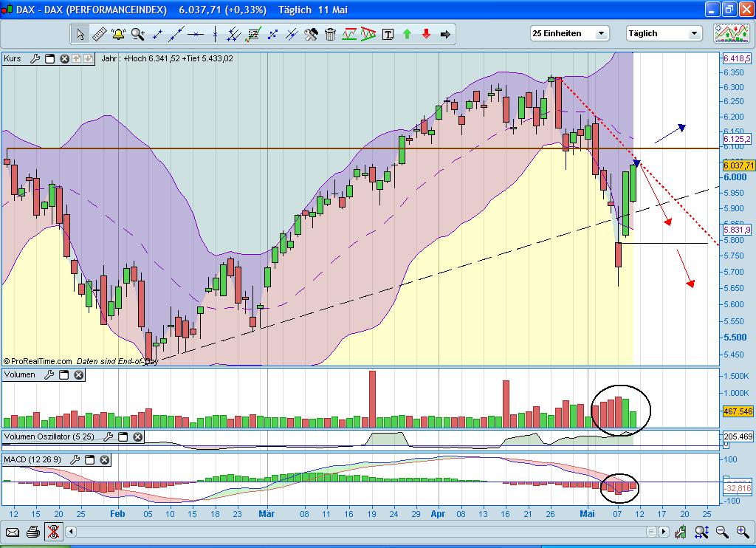Insert a green up arrow marker
This screenshot has width=756, height=548.
407,34
